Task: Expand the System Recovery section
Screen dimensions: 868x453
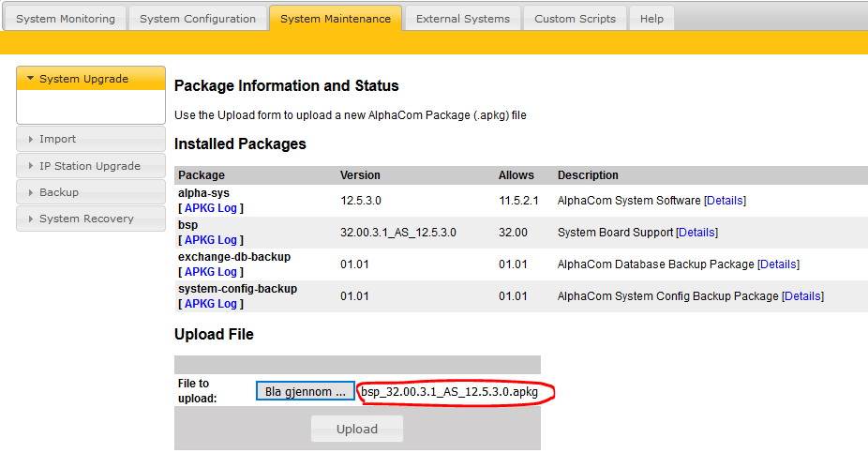Action: [91, 219]
